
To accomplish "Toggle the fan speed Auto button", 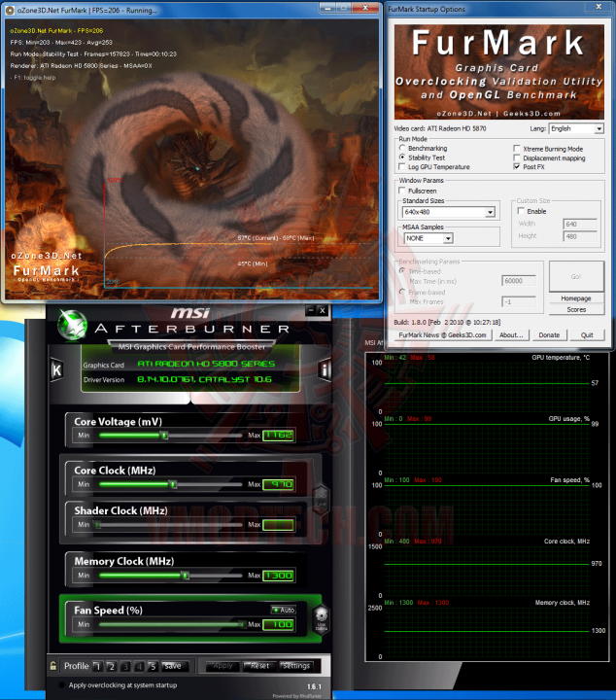I will pyautogui.click(x=284, y=610).
